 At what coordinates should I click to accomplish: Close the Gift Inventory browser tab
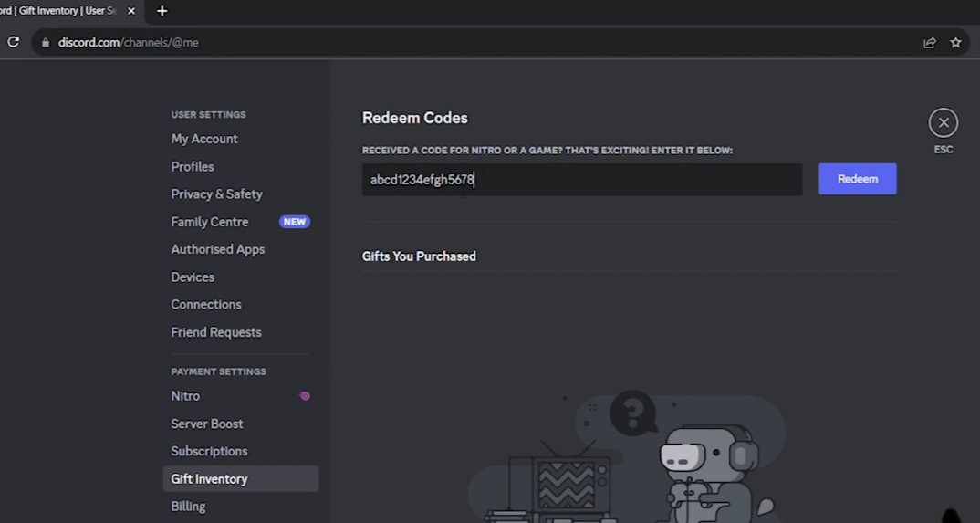(131, 11)
